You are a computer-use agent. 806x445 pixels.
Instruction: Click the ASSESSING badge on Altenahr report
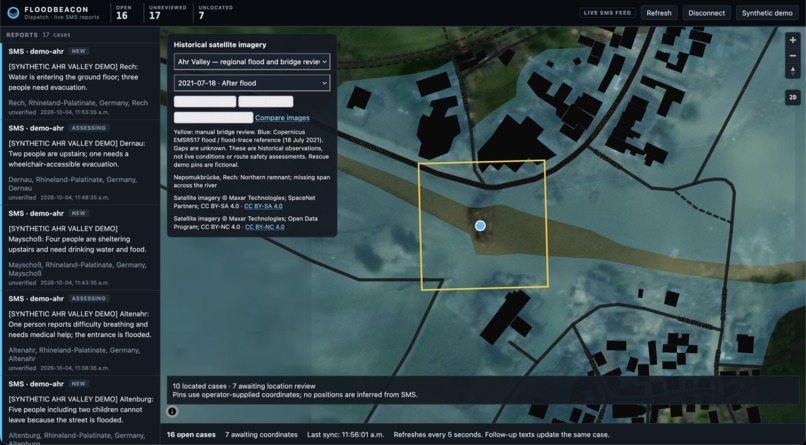89,299
